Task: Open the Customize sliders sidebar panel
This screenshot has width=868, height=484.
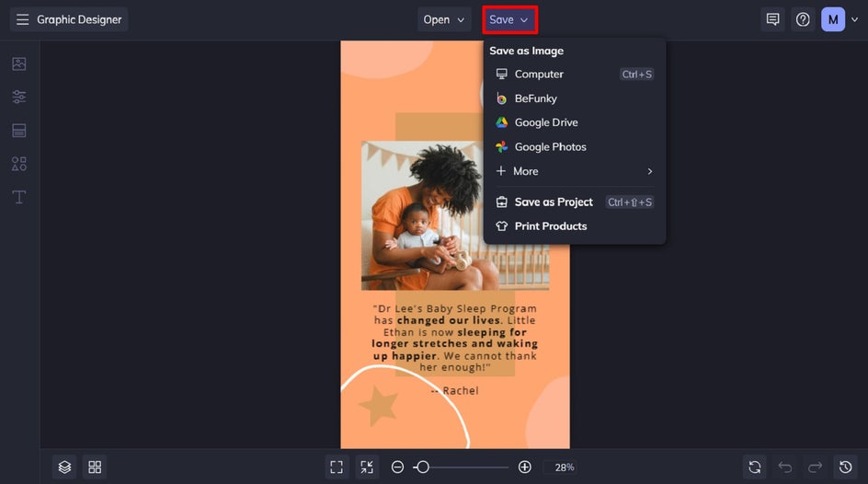Action: 18,97
